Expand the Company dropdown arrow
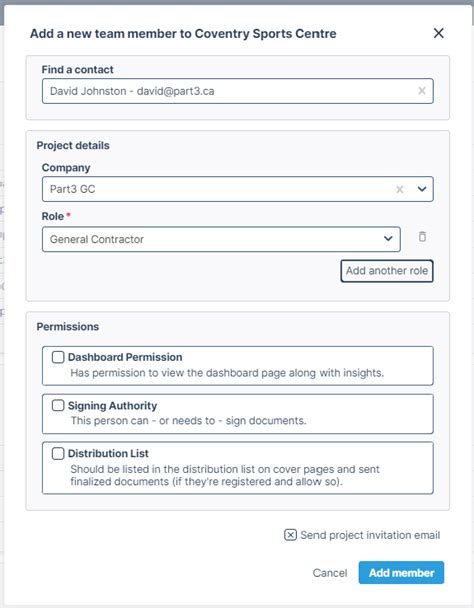 [422, 189]
